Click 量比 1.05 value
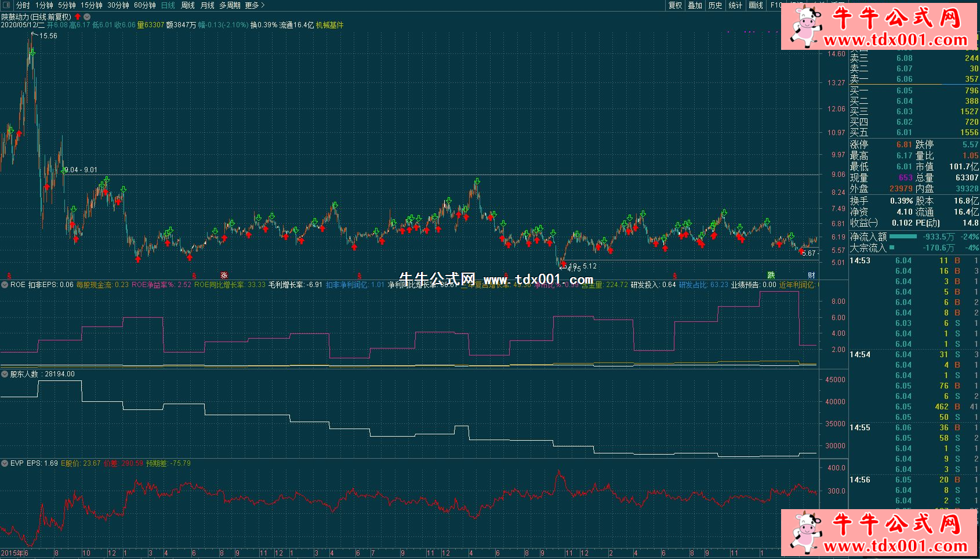 coord(970,155)
